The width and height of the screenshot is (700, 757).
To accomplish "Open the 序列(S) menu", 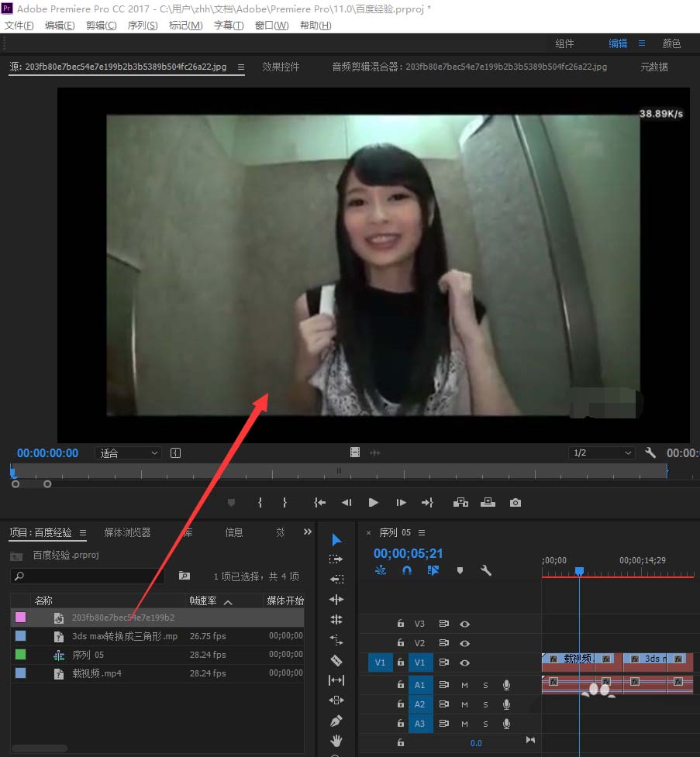I will point(142,26).
